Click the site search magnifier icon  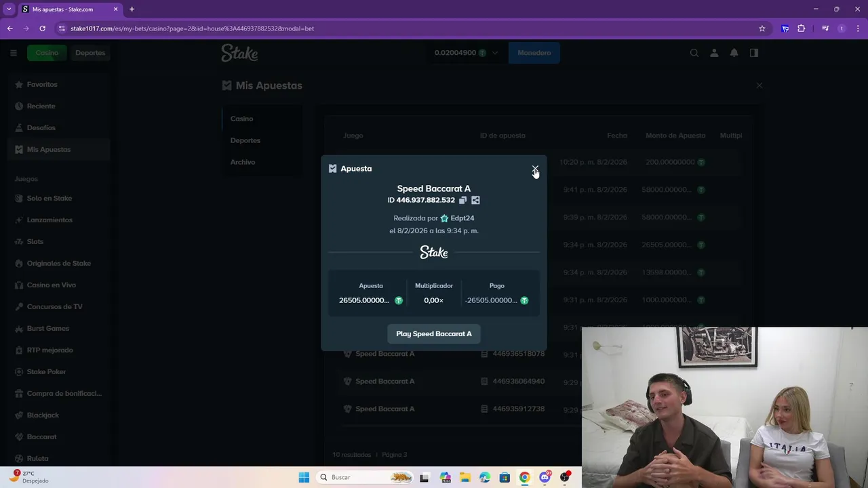pos(694,53)
